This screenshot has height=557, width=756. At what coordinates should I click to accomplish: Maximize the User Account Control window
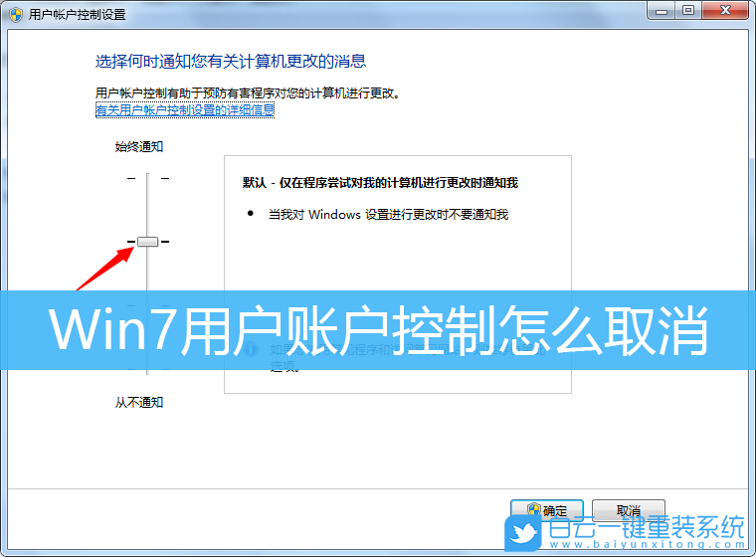click(x=688, y=10)
